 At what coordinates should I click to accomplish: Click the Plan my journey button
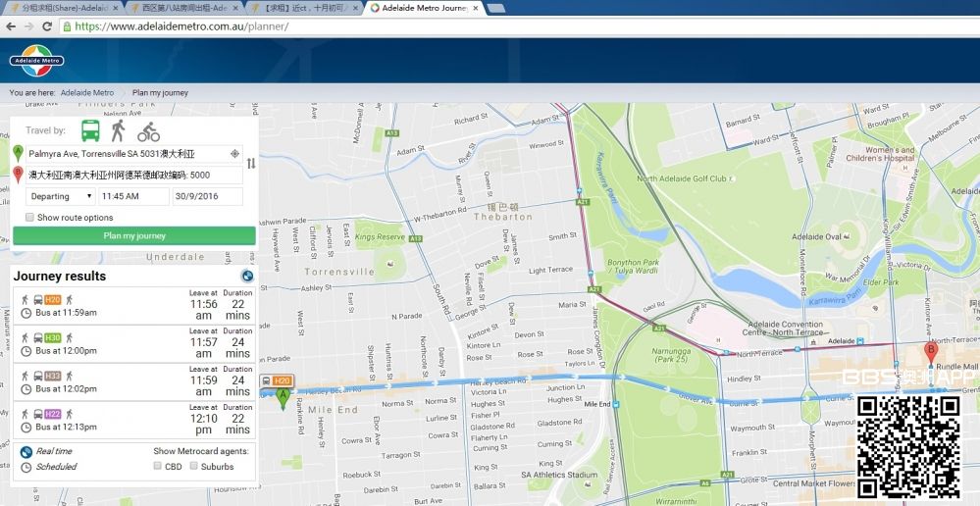pyautogui.click(x=134, y=236)
